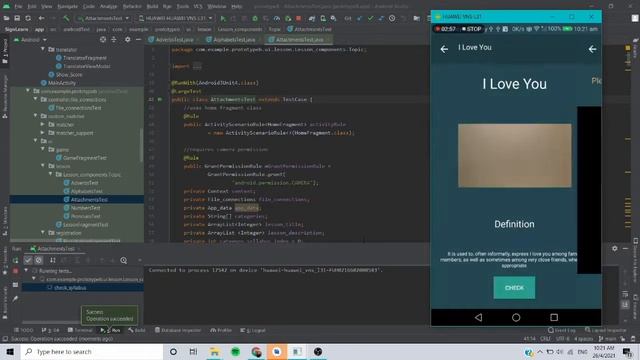Open the HUAWEI VNS-L31 device dropdown

176,18
